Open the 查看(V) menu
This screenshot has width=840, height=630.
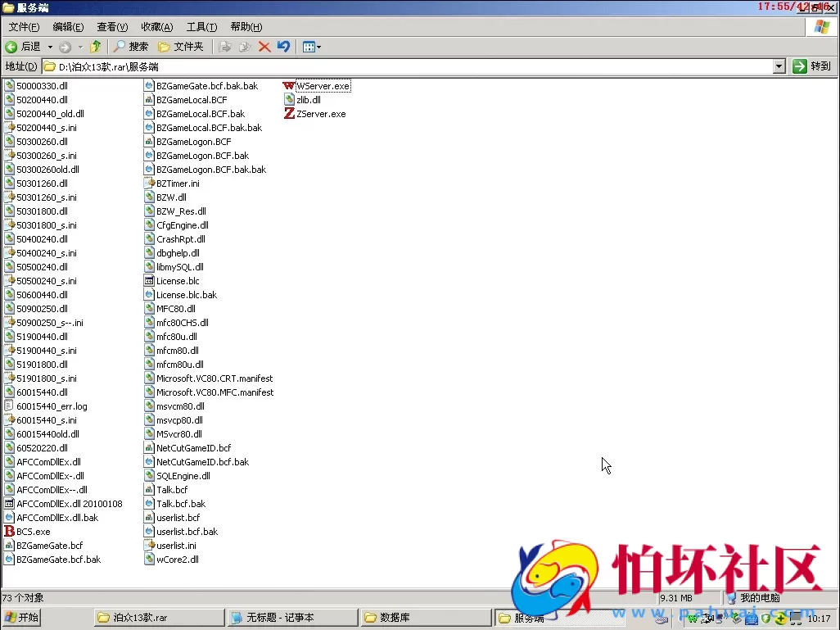pyautogui.click(x=112, y=27)
